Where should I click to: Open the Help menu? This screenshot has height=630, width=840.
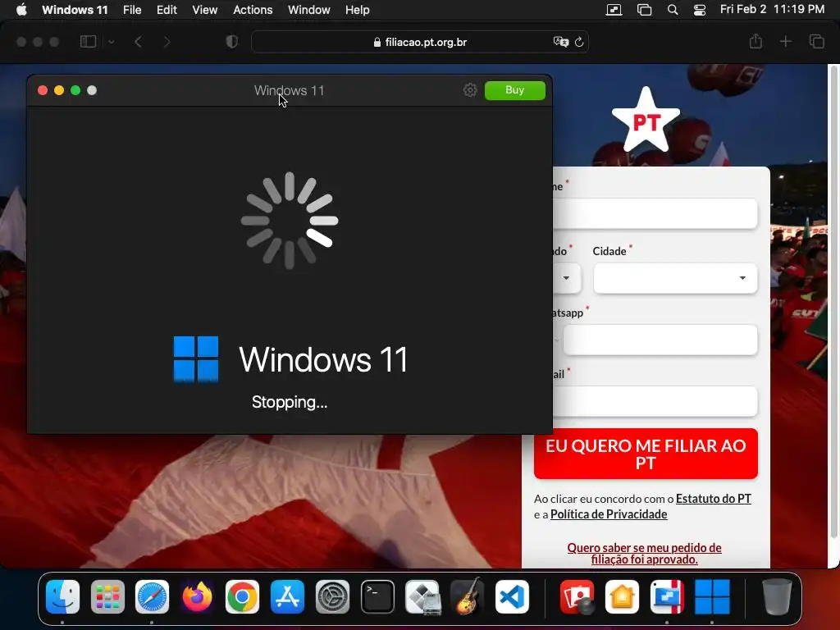357,10
